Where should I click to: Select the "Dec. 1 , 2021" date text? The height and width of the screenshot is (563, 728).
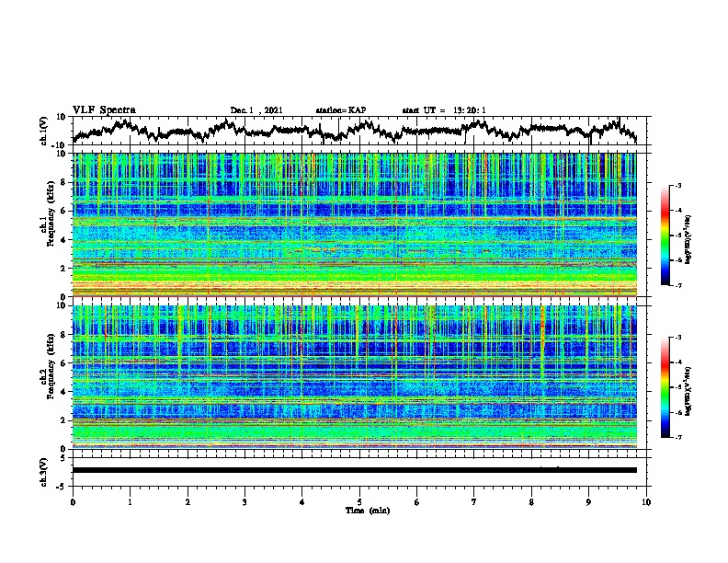pos(256,110)
